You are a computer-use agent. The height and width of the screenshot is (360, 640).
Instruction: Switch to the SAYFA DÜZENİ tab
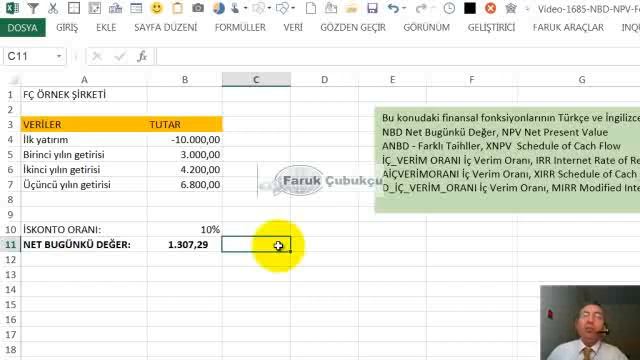166,28
